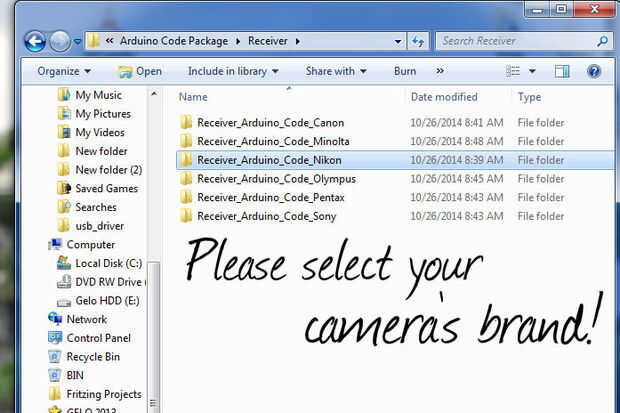Click 10/26/2014 8:45 AM date cell
The height and width of the screenshot is (413, 620).
tap(456, 179)
